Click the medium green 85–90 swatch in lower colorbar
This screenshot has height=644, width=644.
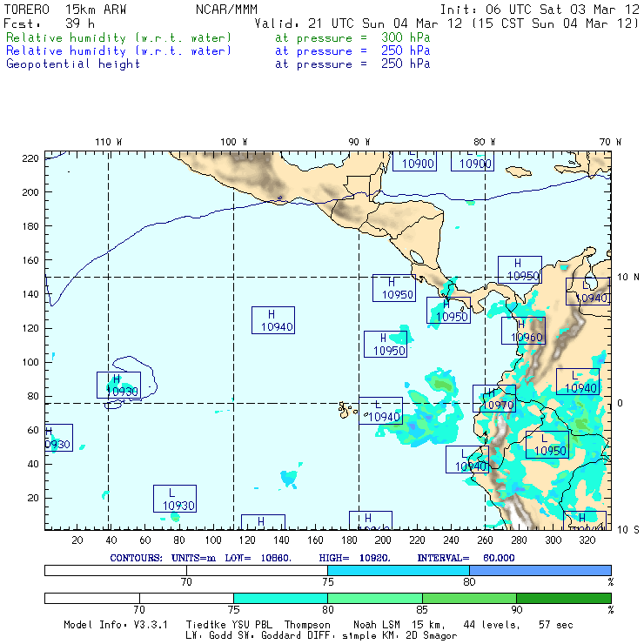469,598
